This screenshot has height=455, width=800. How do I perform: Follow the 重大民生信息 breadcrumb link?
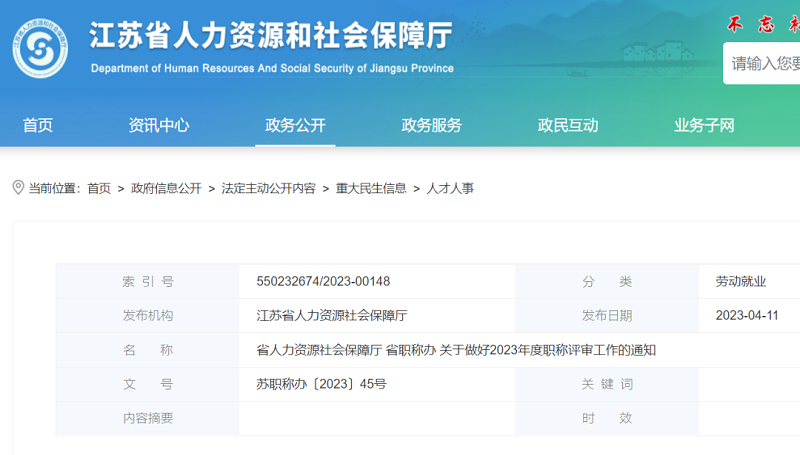(x=371, y=189)
